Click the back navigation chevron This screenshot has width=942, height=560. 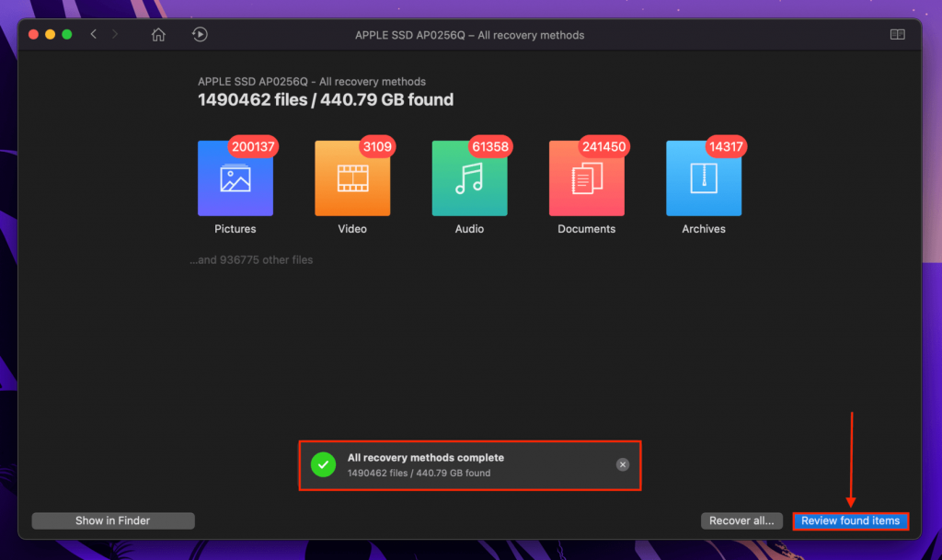click(93, 34)
